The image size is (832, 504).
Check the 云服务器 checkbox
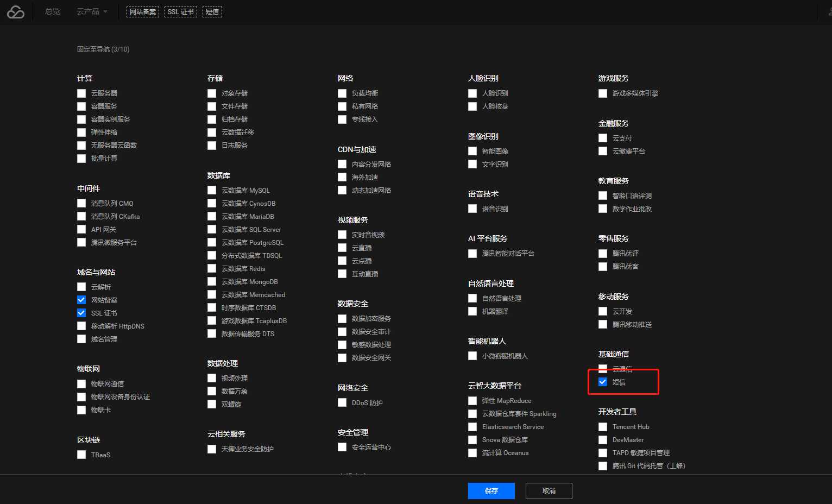tap(81, 93)
